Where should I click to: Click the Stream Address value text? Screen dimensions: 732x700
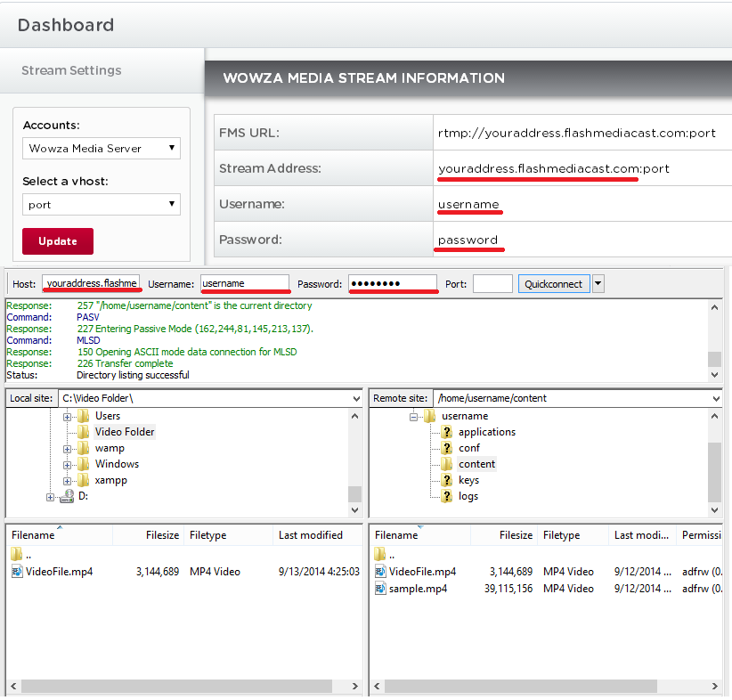554,168
